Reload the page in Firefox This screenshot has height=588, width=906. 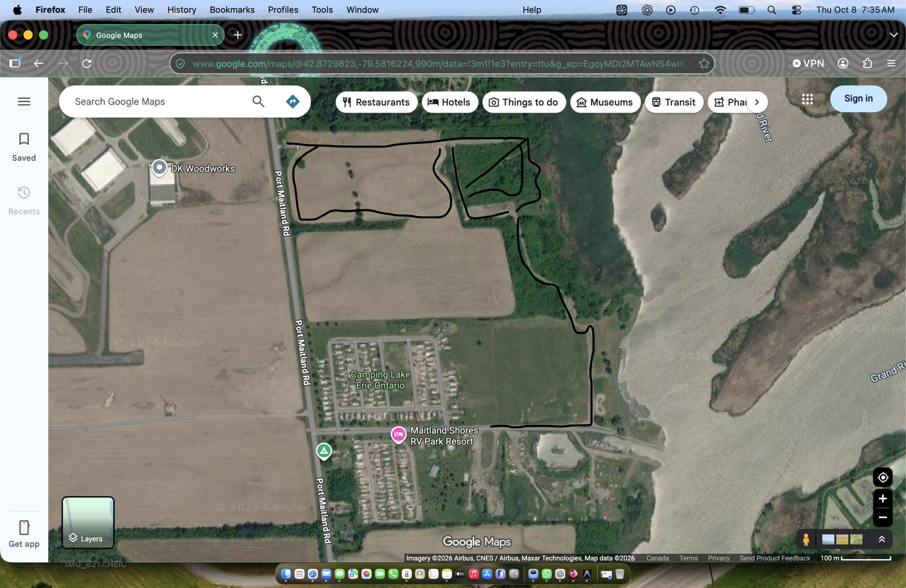point(87,63)
